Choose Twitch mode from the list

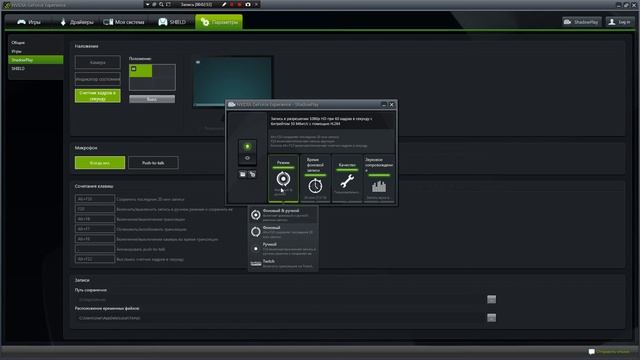(x=283, y=263)
